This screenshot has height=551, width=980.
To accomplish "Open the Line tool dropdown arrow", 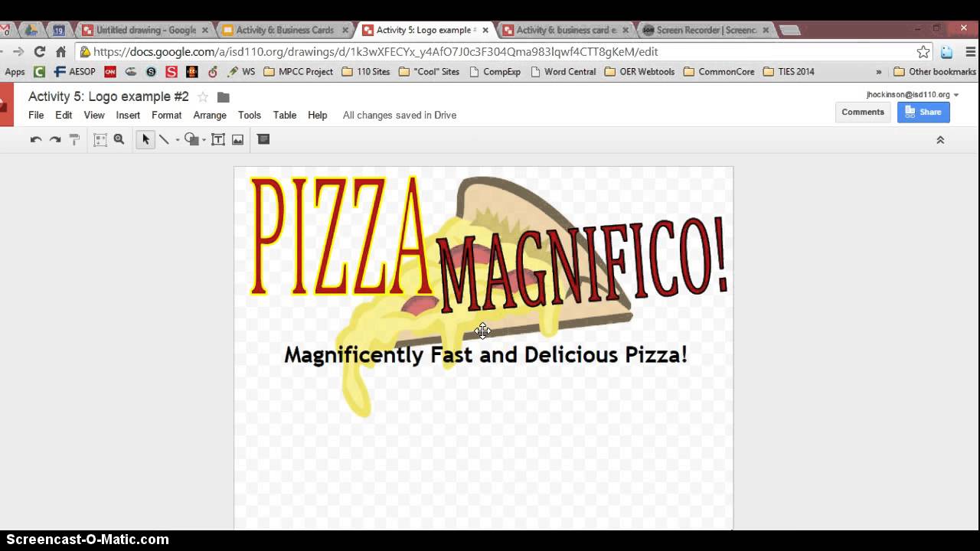I will pos(177,139).
